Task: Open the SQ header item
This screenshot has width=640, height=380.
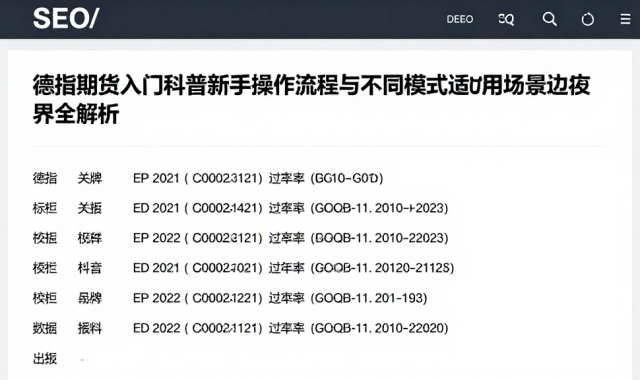Action: [506, 19]
